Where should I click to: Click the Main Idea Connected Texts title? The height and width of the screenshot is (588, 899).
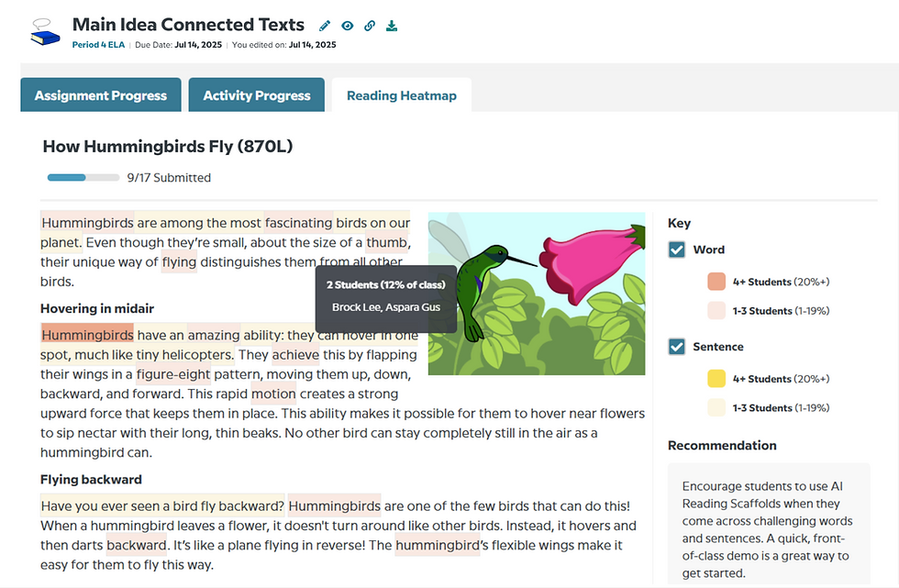188,25
